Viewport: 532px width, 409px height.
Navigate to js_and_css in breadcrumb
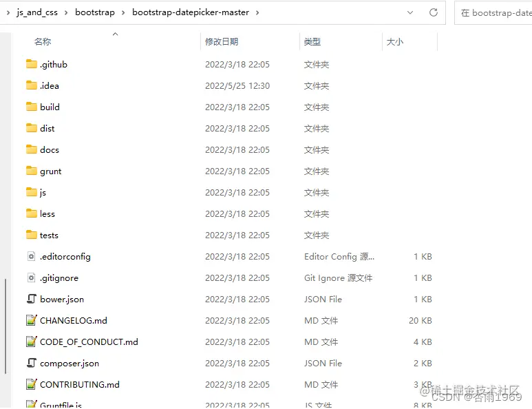37,12
